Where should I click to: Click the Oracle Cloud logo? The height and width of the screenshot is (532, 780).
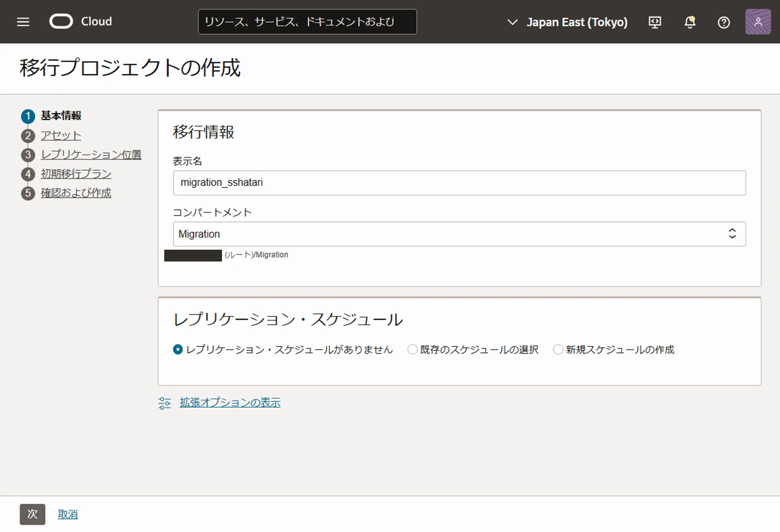pyautogui.click(x=61, y=22)
